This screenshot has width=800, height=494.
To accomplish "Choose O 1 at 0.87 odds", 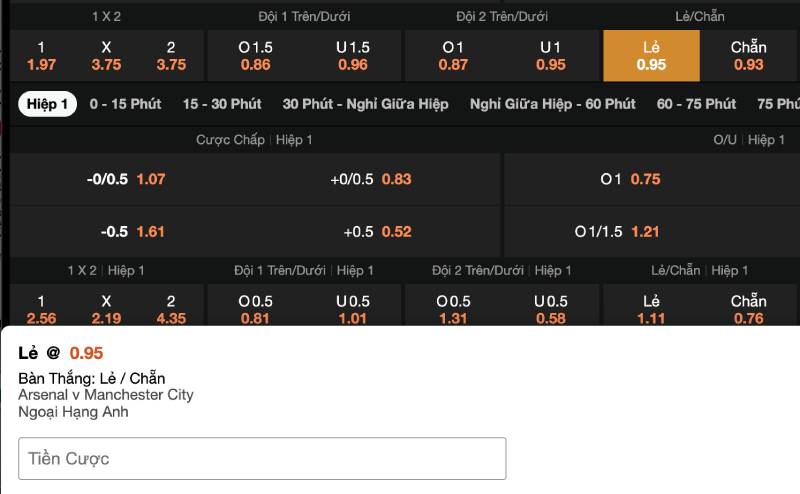I will click(453, 56).
